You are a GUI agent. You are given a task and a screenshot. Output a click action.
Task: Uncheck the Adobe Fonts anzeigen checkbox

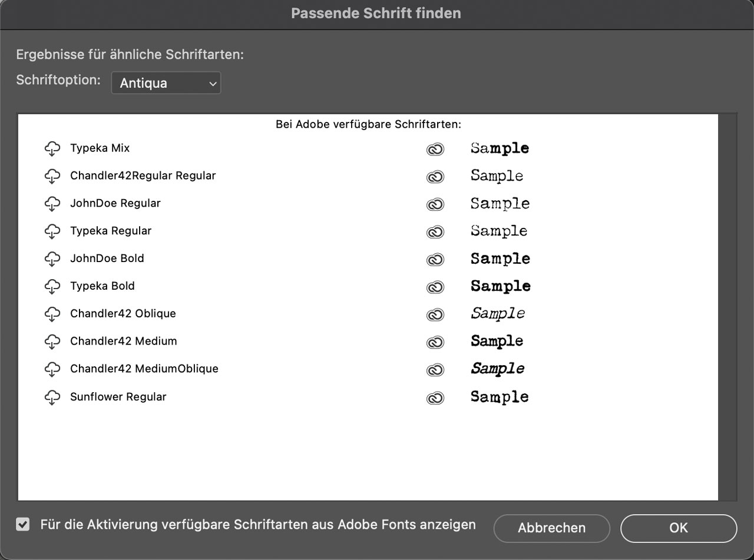22,524
